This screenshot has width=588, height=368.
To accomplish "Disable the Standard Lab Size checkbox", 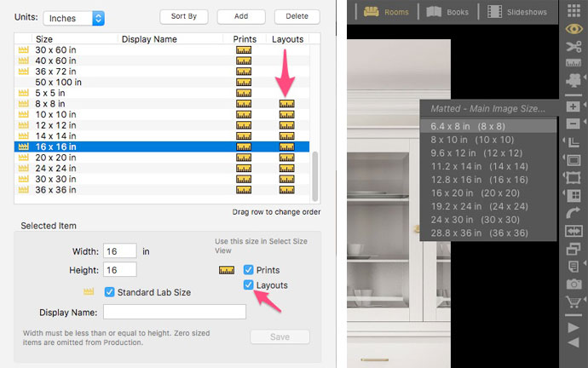I will (x=109, y=292).
